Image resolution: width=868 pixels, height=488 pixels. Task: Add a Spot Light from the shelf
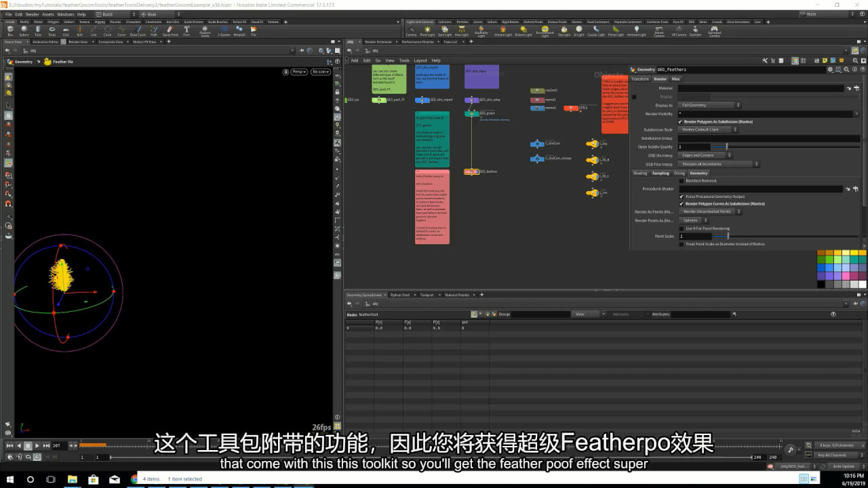(x=445, y=31)
